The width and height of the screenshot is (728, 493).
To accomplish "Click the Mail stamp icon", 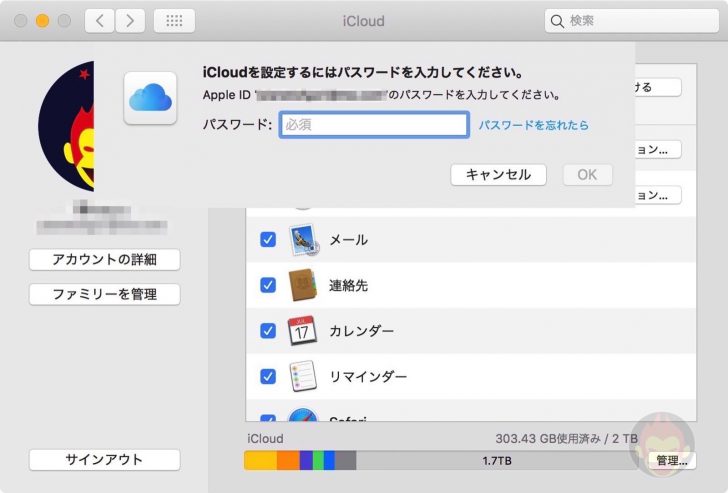I will [303, 240].
